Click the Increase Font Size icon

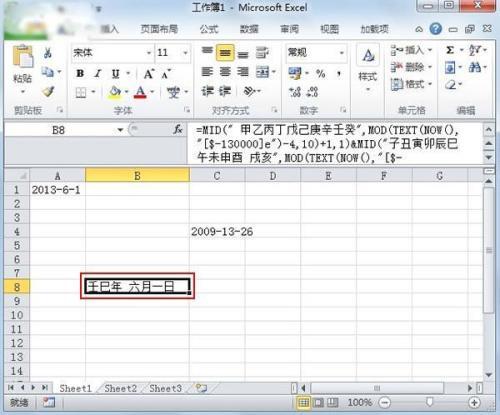(x=149, y=74)
